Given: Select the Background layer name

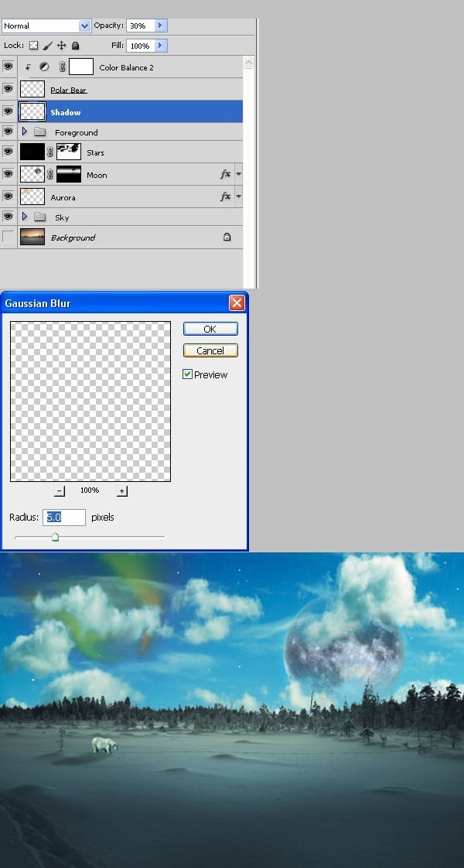Looking at the screenshot, I should [73, 238].
